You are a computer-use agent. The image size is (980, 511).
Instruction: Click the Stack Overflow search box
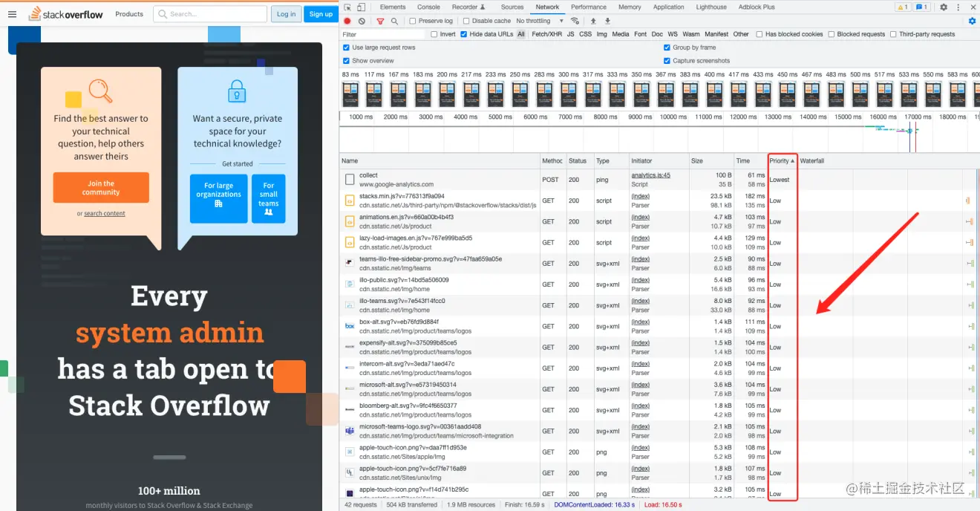[x=210, y=14]
